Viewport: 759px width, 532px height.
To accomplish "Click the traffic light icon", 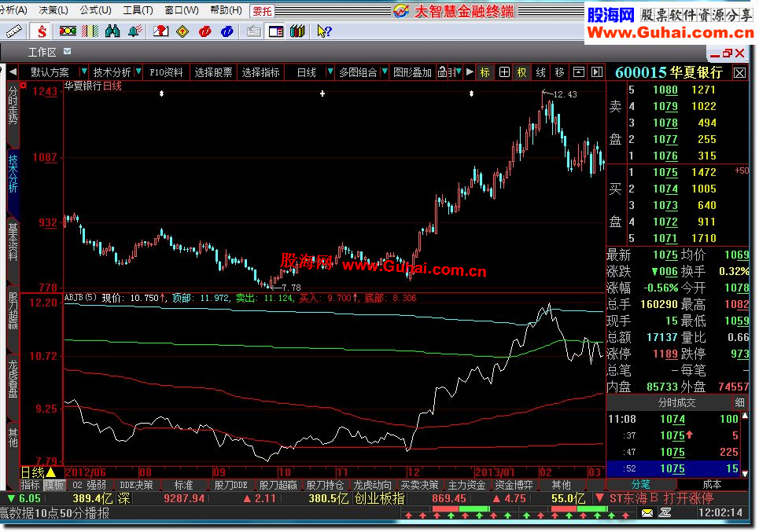I will [68, 31].
